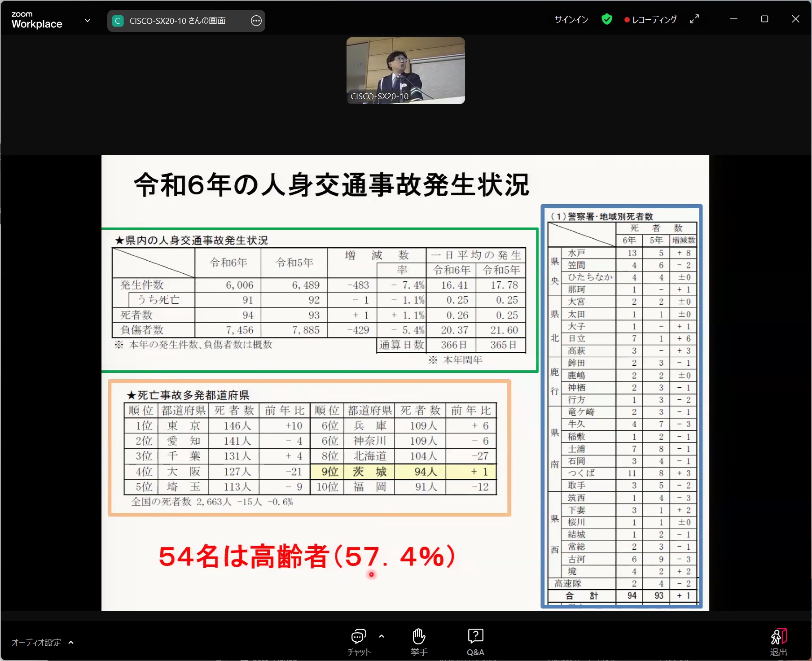Click the green encryption shield icon
The height and width of the screenshot is (661, 812).
[606, 19]
